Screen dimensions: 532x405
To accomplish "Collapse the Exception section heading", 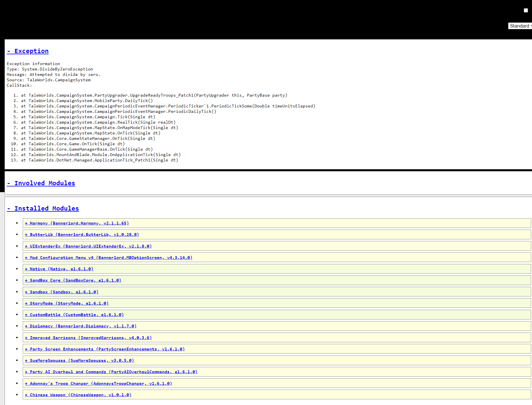I will coord(28,51).
